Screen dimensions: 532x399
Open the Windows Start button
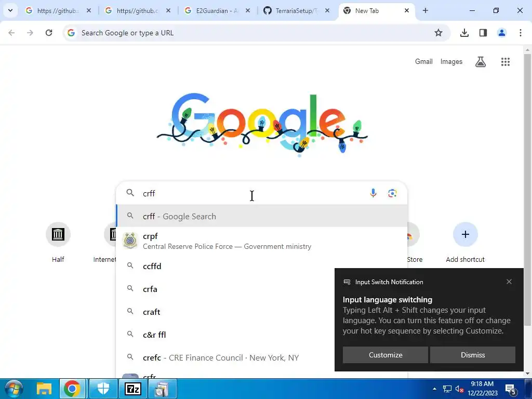[14, 389]
